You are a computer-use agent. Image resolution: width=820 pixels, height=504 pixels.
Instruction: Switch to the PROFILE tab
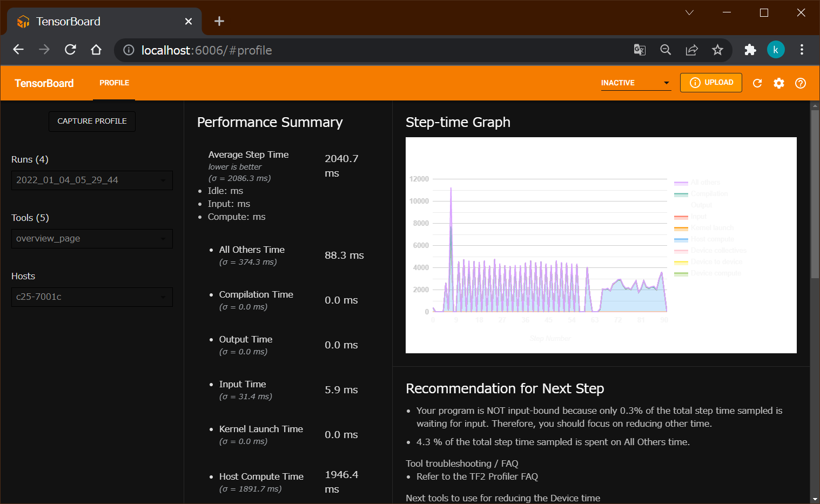click(114, 83)
